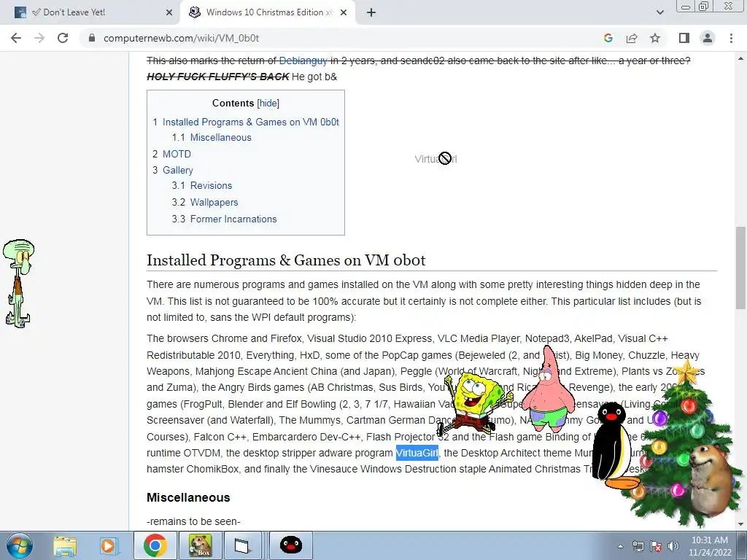The height and width of the screenshot is (560, 747).
Task: Click the Miscellaneous heading
Action: click(x=188, y=497)
